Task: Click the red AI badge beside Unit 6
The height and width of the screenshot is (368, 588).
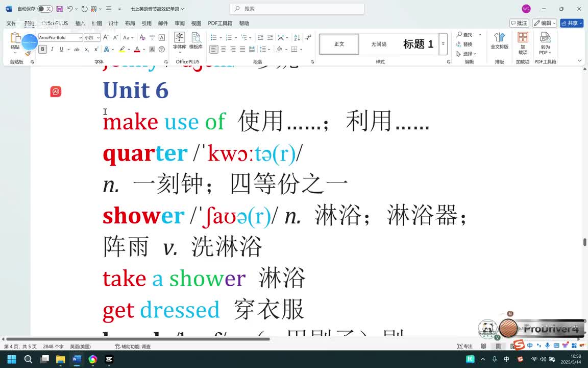Action: [56, 91]
